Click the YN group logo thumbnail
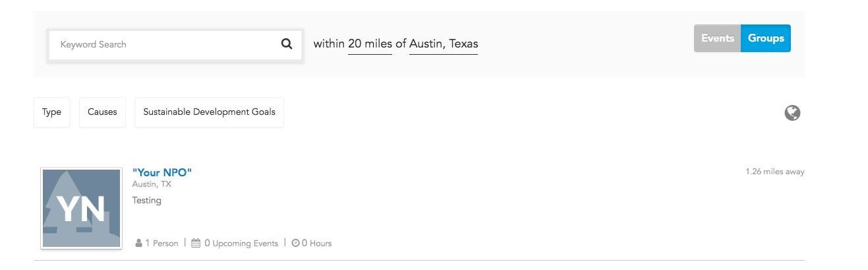Screen dimensions: 868x270 point(81,209)
